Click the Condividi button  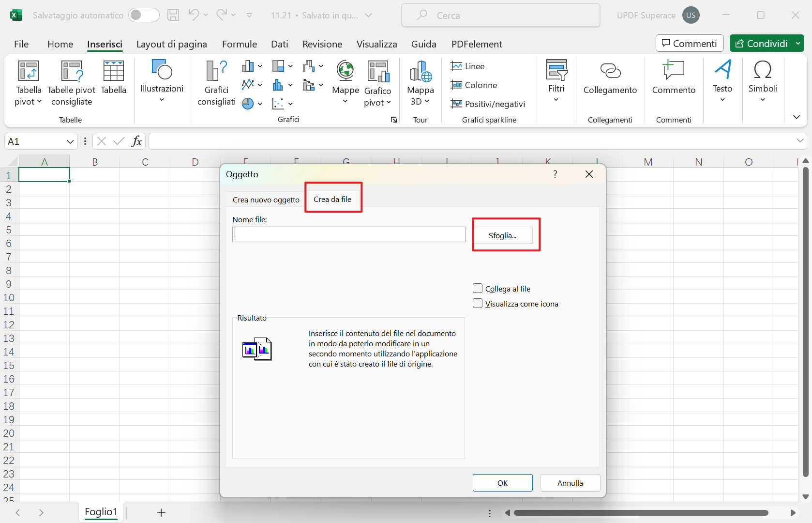click(x=761, y=44)
